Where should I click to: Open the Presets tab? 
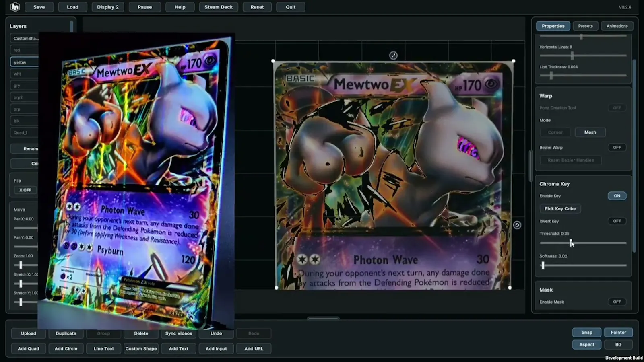585,26
